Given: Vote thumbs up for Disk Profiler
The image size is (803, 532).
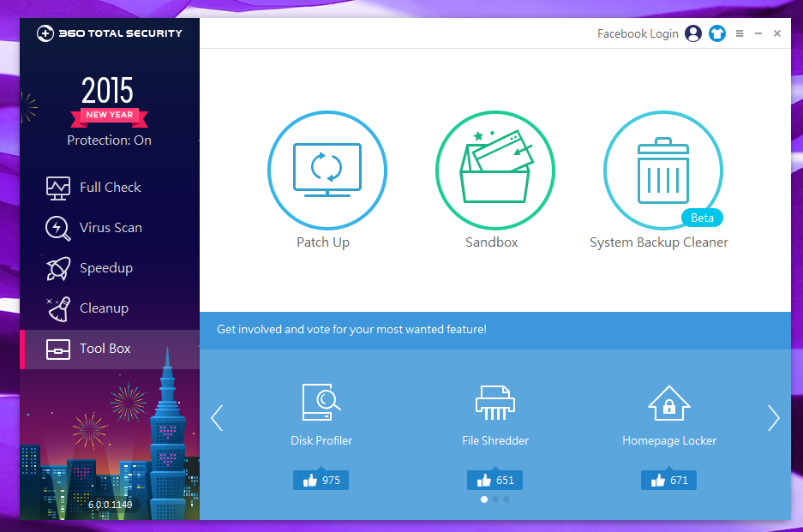Looking at the screenshot, I should coord(321,480).
